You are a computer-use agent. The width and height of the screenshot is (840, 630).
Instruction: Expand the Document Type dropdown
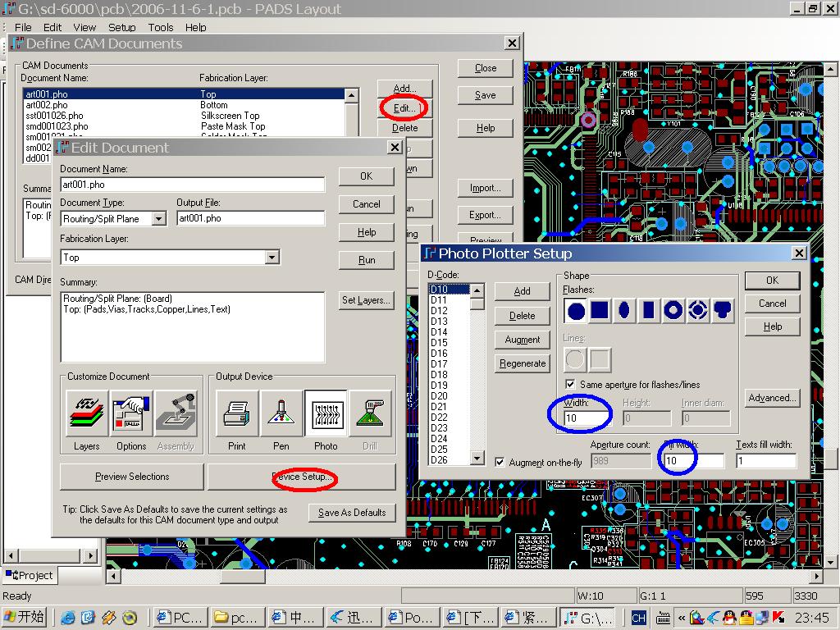(x=159, y=219)
